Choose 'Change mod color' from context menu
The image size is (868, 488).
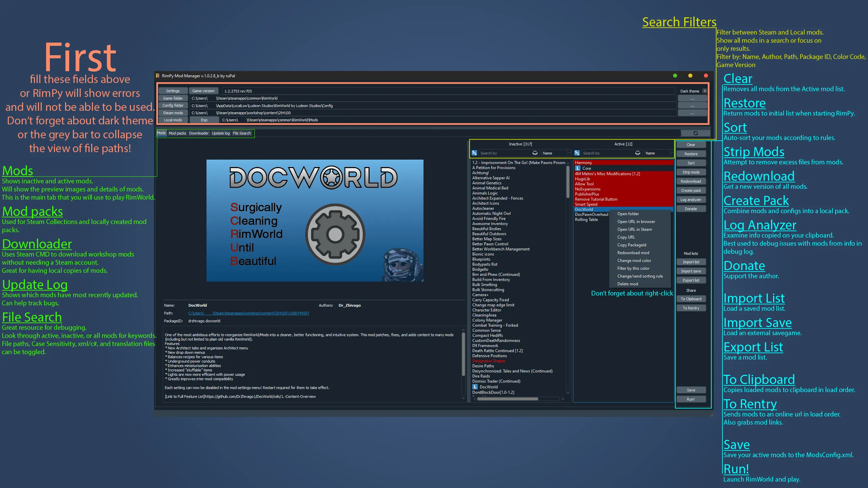pyautogui.click(x=634, y=261)
